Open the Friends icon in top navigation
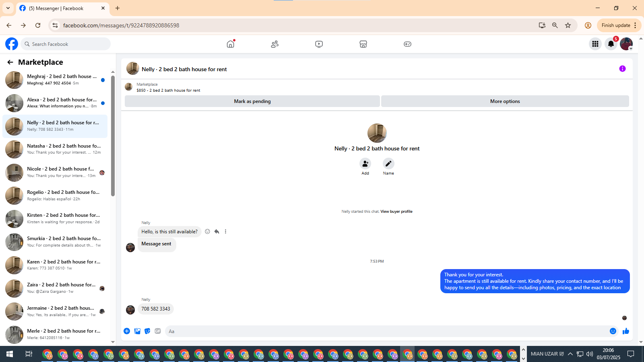Viewport: 644px width, 362px height. point(275,44)
